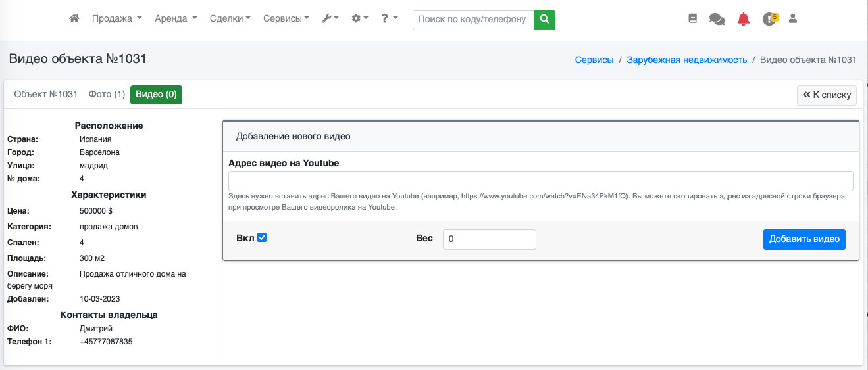Switch to the Фото (1) tab
Image resolution: width=868 pixels, height=370 pixels.
(x=107, y=95)
